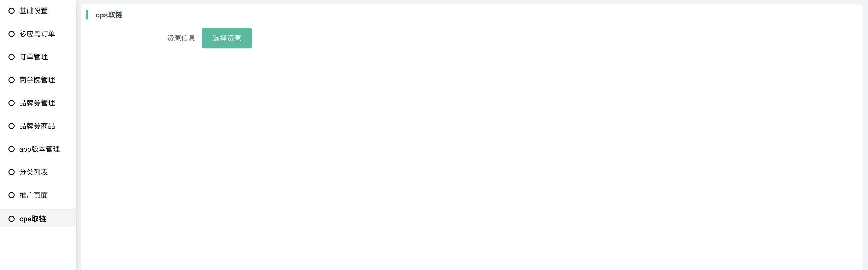The width and height of the screenshot is (868, 270).
Task: Click the circle icon beside cps取链 in sidebar
Action: point(12,219)
